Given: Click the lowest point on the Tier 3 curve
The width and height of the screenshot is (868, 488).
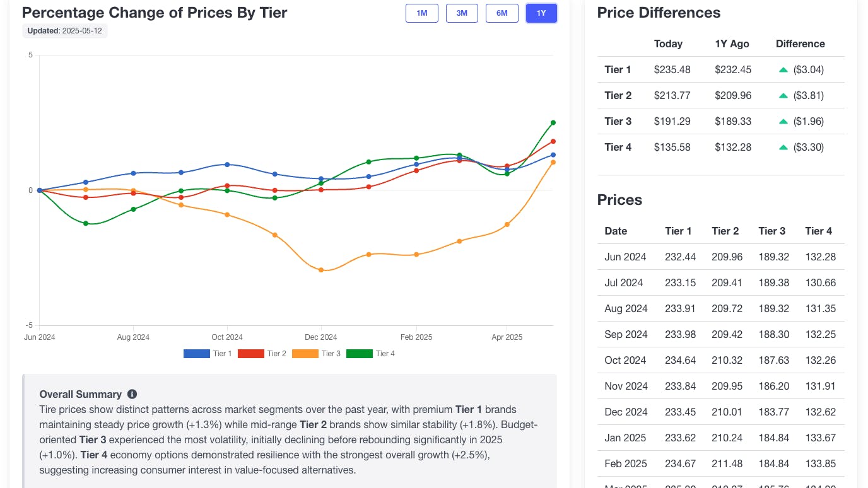Looking at the screenshot, I should pos(322,269).
